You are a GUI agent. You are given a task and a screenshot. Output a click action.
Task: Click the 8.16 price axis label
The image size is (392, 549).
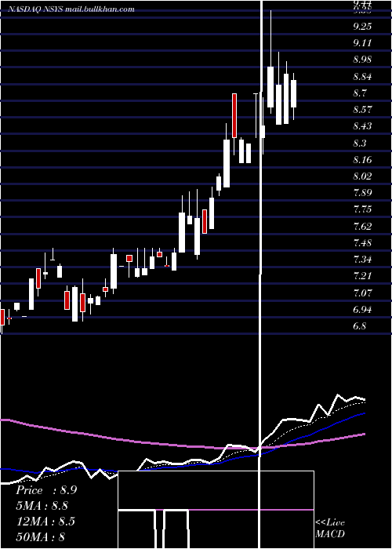coord(362,160)
